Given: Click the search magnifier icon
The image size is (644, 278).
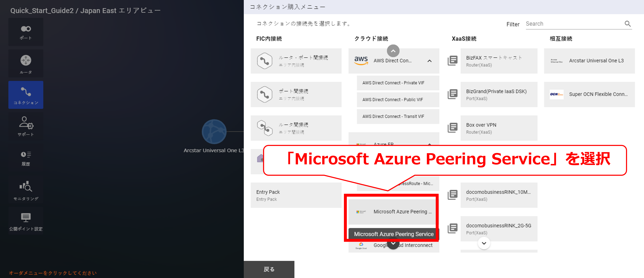Looking at the screenshot, I should click(x=627, y=24).
